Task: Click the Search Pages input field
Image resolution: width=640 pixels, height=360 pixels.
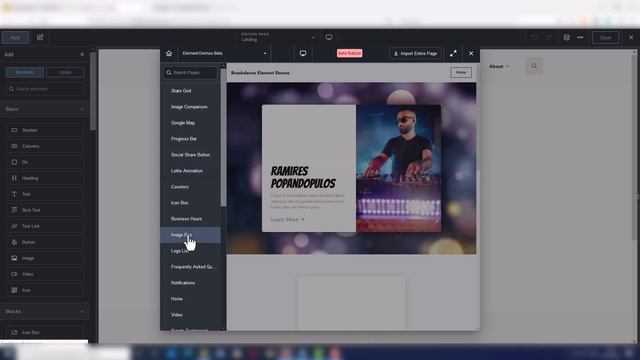Action: click(x=191, y=73)
